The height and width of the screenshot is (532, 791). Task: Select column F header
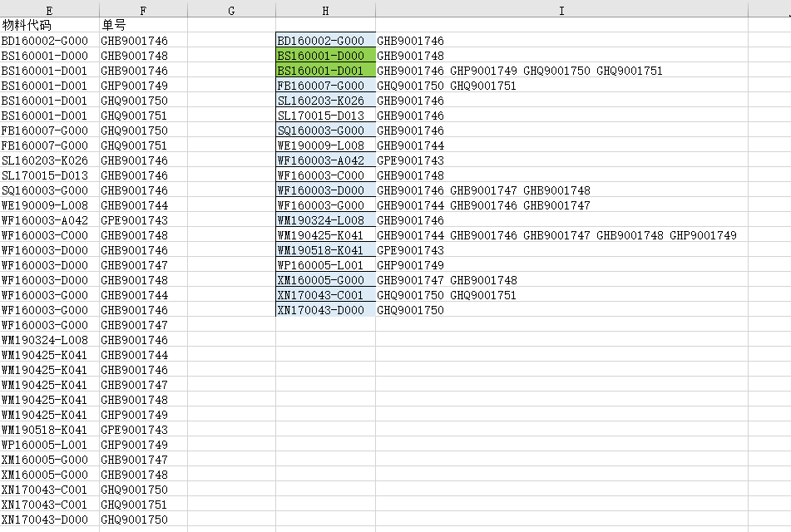pos(143,10)
